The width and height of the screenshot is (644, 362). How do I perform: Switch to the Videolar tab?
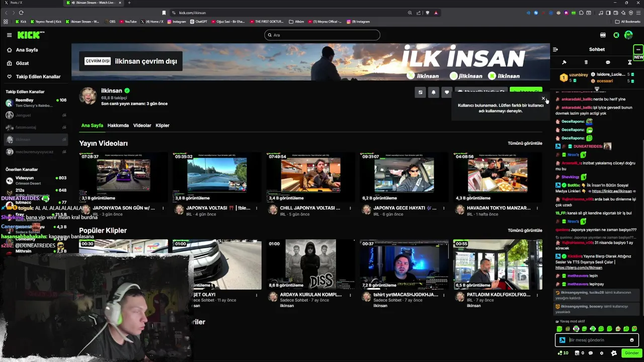tap(142, 125)
